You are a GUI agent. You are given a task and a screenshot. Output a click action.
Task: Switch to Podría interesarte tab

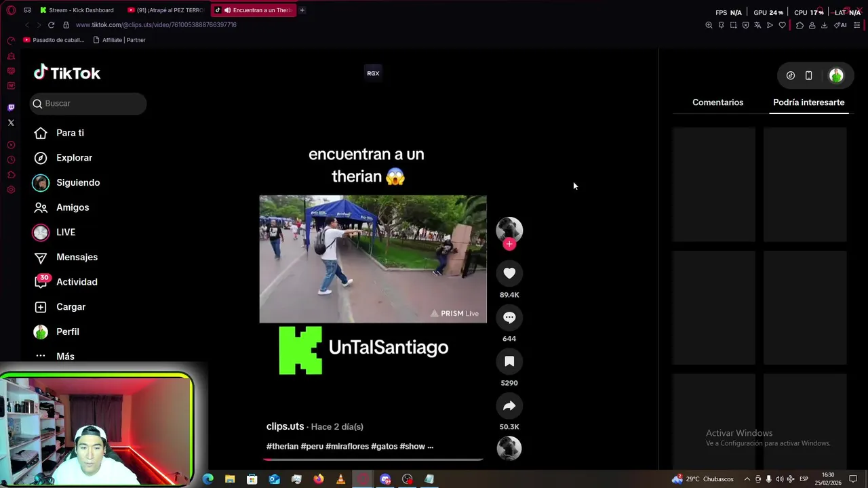pos(808,102)
